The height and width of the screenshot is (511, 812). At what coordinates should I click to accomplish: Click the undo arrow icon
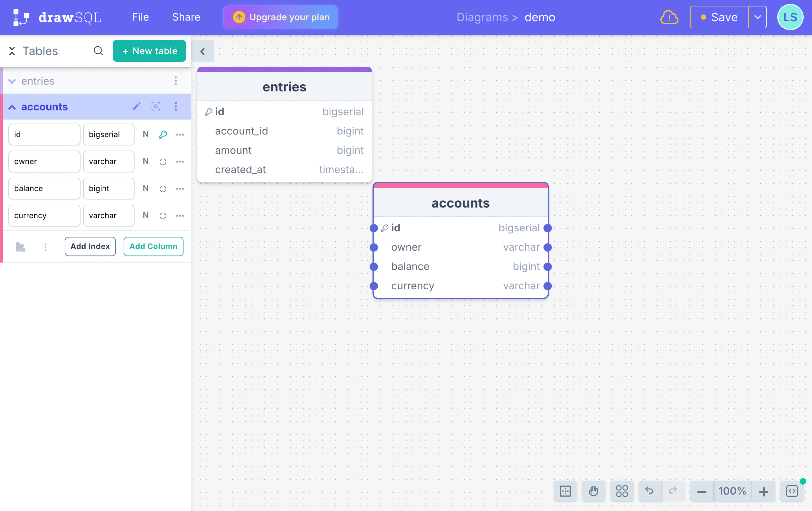tap(649, 490)
